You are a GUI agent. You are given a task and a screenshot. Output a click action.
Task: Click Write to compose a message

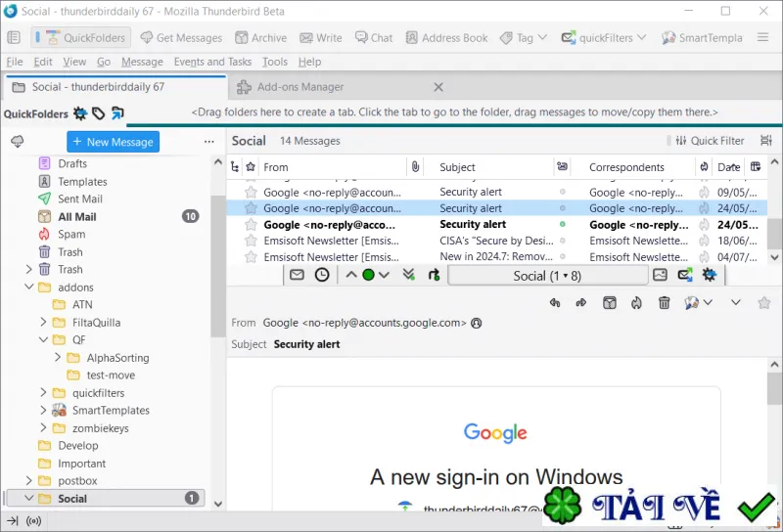coord(321,38)
